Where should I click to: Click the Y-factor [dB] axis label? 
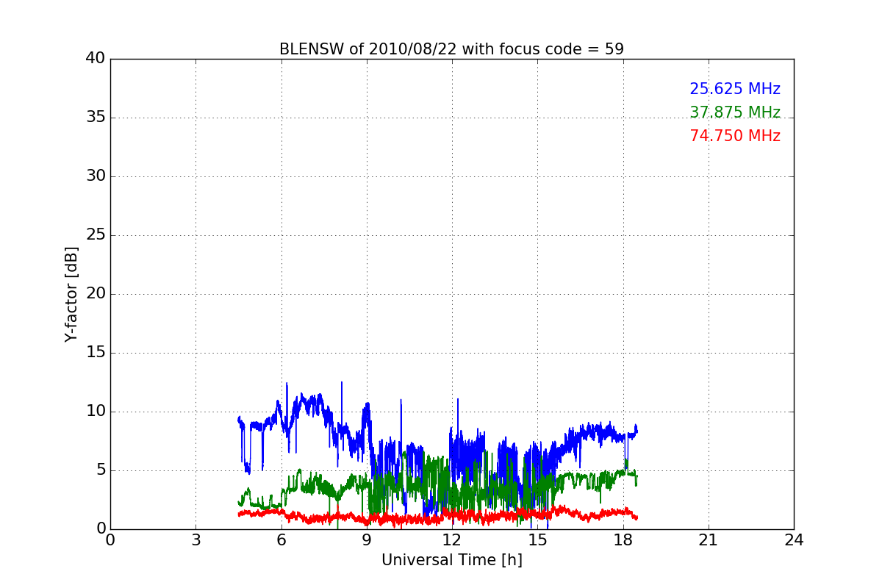71,294
